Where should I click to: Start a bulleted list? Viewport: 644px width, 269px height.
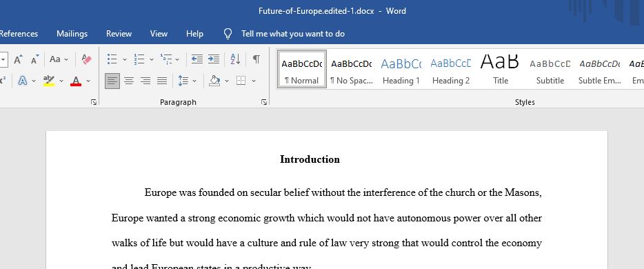[112, 59]
